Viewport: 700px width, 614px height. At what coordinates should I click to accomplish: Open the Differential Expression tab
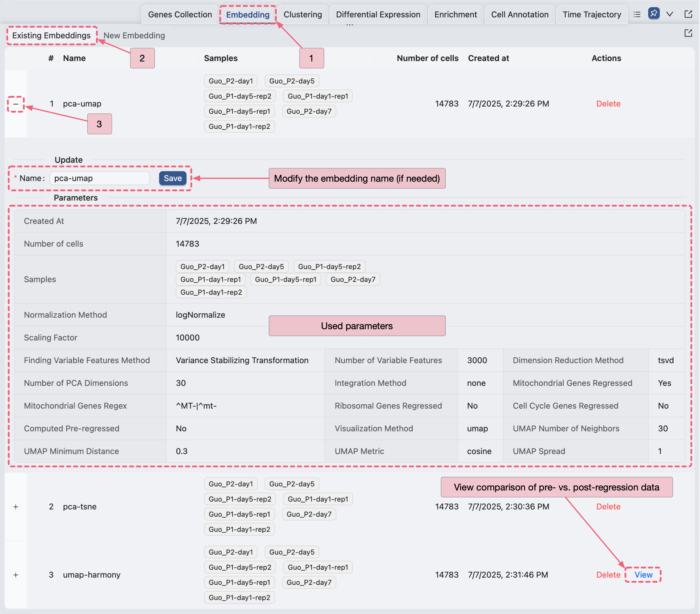(378, 15)
